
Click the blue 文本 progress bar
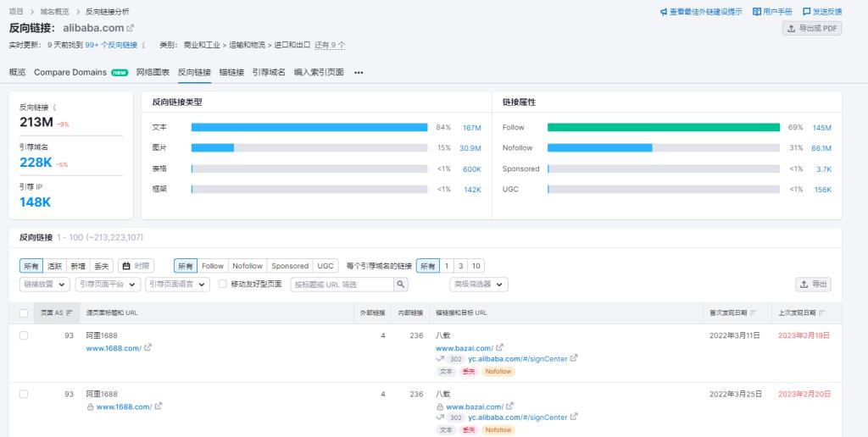click(309, 127)
